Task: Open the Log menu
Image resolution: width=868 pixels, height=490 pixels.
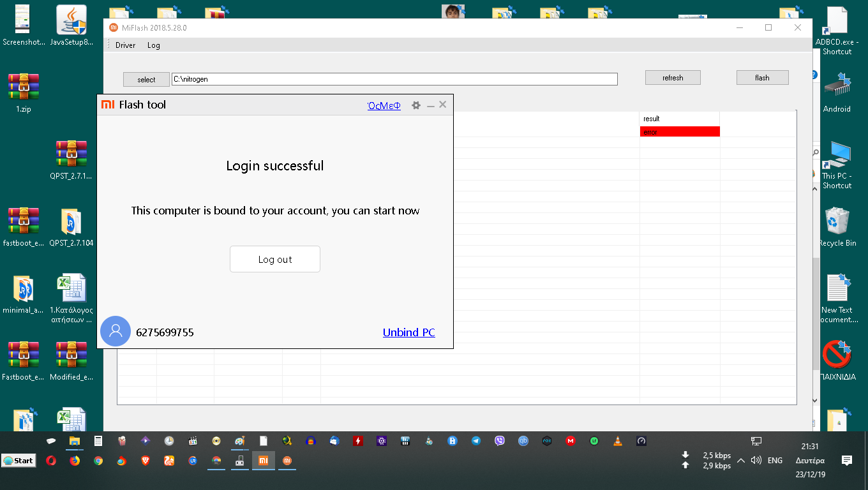Action: (153, 45)
